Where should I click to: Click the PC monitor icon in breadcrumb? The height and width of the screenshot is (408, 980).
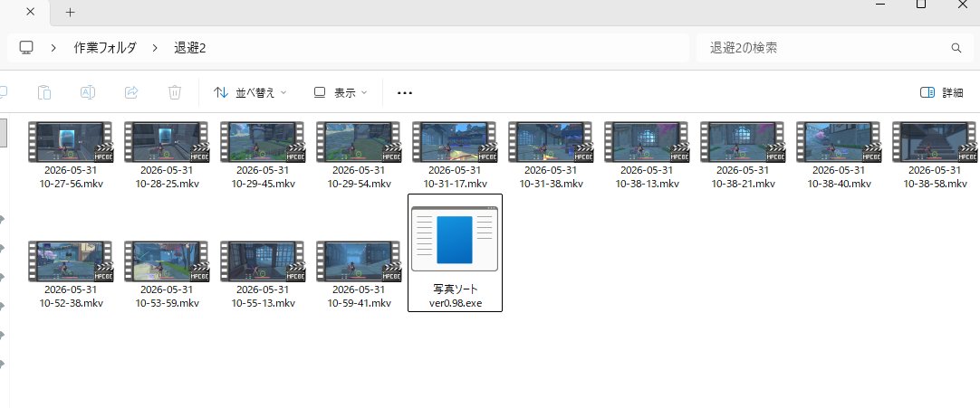point(26,47)
